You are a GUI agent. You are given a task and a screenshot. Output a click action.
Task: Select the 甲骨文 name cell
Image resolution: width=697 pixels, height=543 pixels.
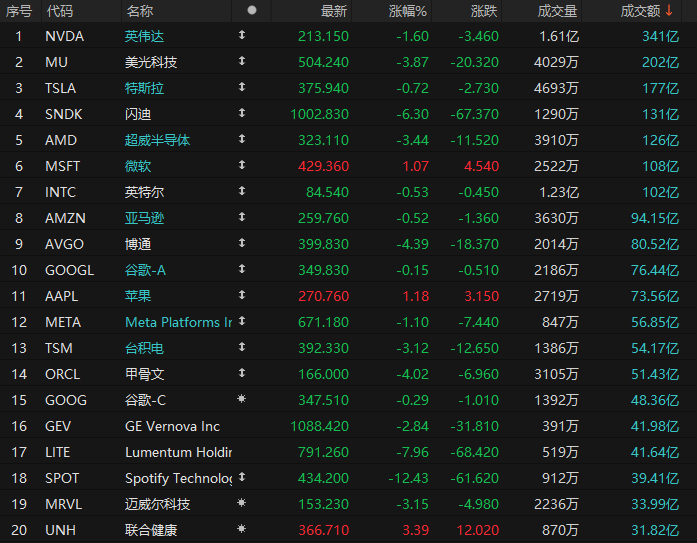tap(144, 374)
